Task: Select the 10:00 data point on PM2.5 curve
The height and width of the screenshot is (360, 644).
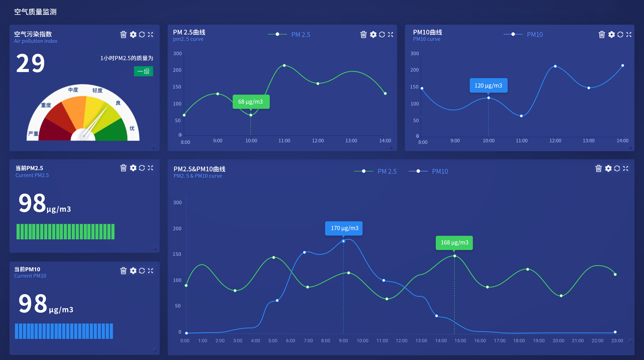Action: [x=251, y=115]
